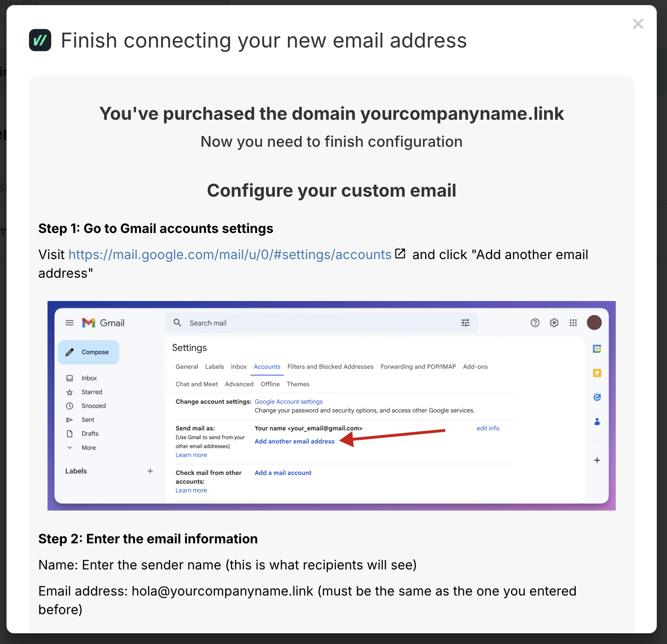Click the Gmail settings gear icon
Viewport: 667px width, 644px height.
[554, 322]
